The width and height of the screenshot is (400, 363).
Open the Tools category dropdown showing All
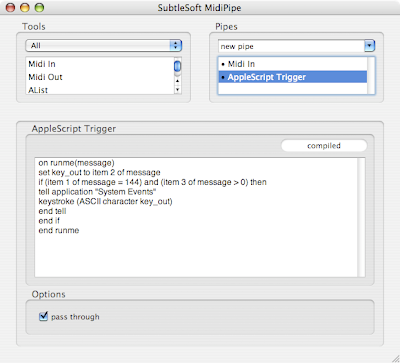pyautogui.click(x=103, y=46)
